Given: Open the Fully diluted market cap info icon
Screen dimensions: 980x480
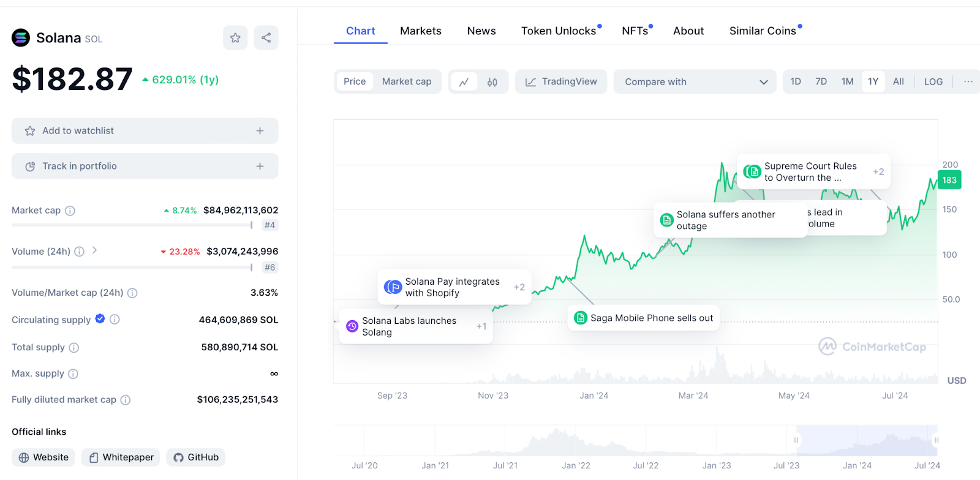Looking at the screenshot, I should [126, 400].
